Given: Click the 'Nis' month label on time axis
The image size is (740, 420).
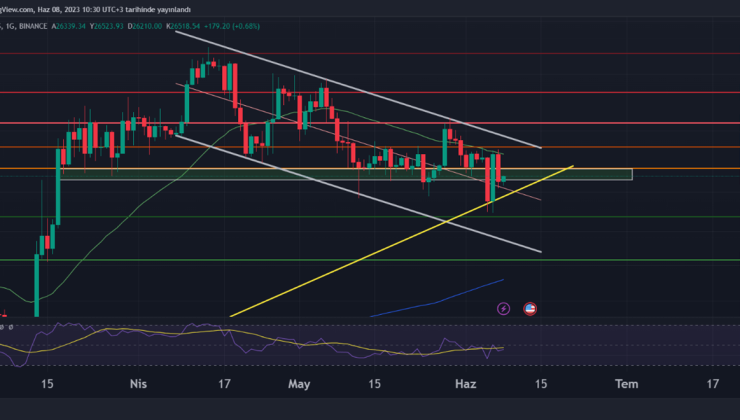Looking at the screenshot, I should click(138, 384).
